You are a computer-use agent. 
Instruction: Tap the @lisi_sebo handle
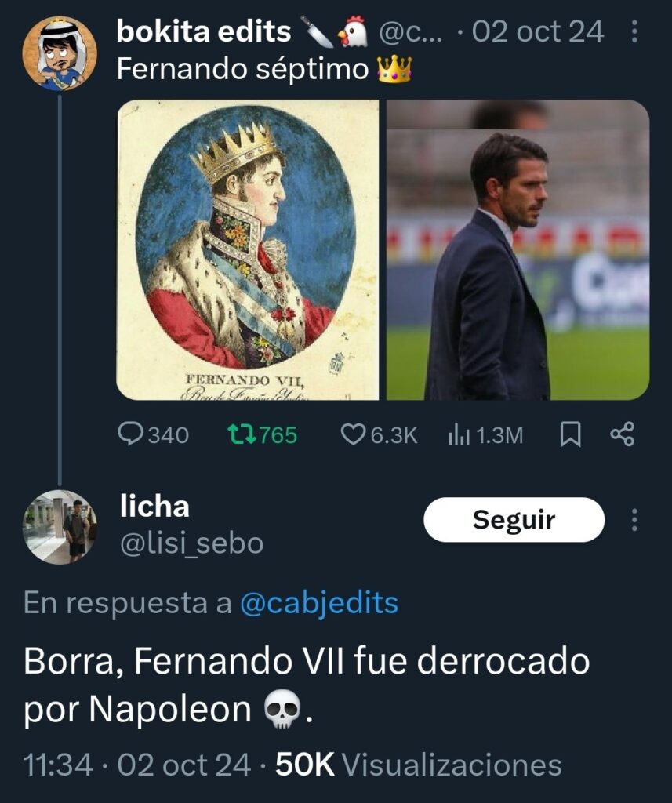coord(191,543)
